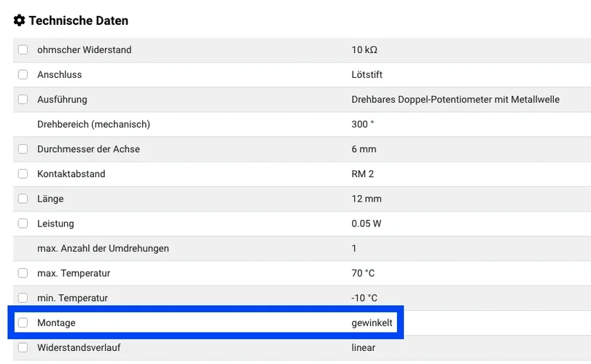591x364 pixels.
Task: Click the Lötstift connection value
Action: [367, 75]
